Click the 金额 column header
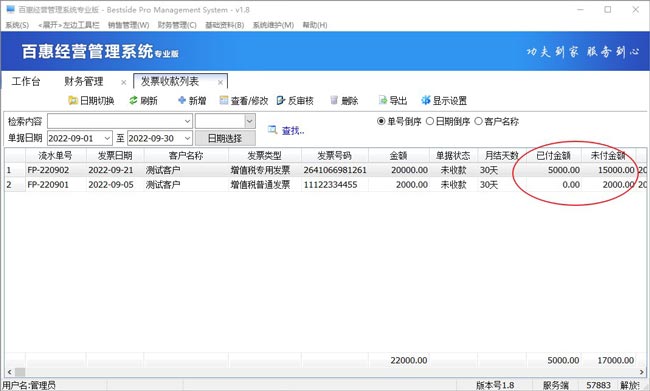 [398, 155]
